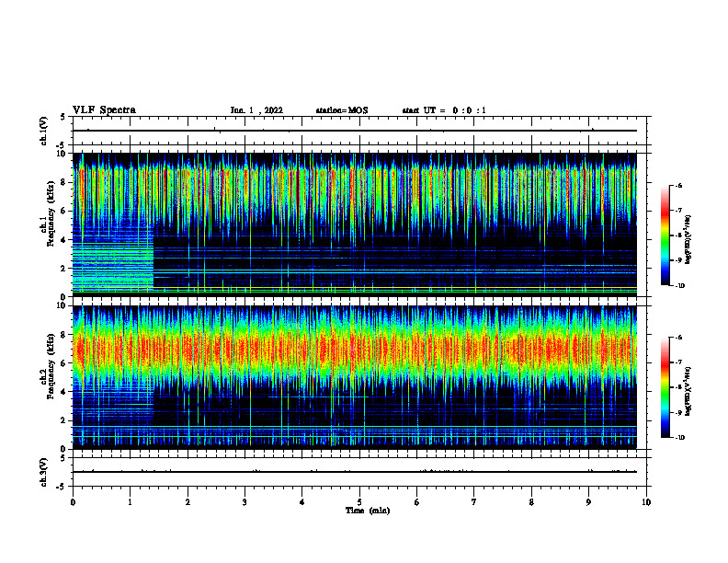This screenshot has height=563, width=728.
Task: Click time axis tick label "0"
Action: coord(73,502)
